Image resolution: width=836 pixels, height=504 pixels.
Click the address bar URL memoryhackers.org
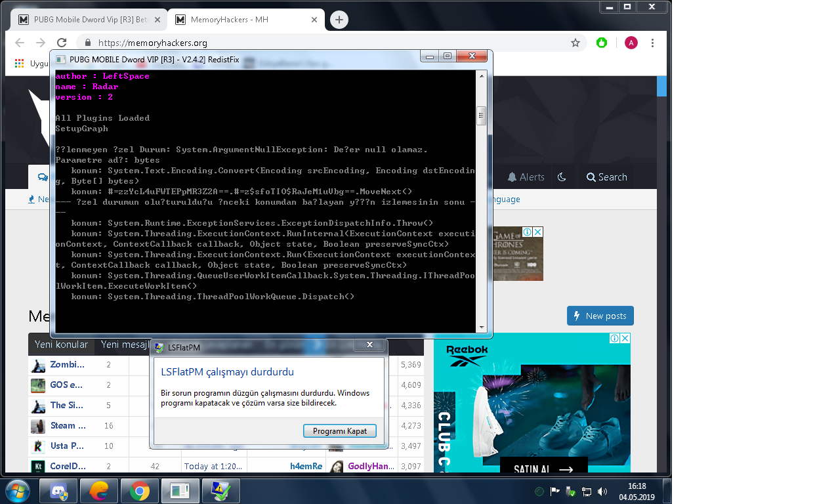coord(153,43)
